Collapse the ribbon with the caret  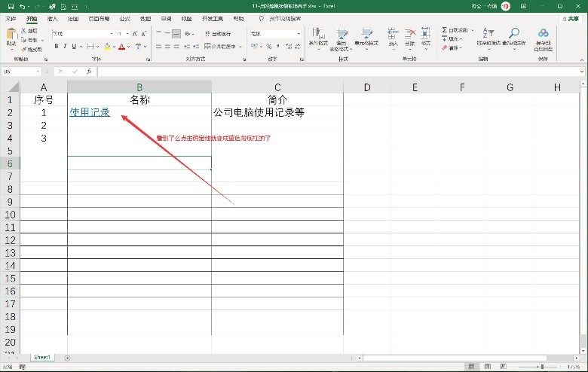pyautogui.click(x=582, y=59)
